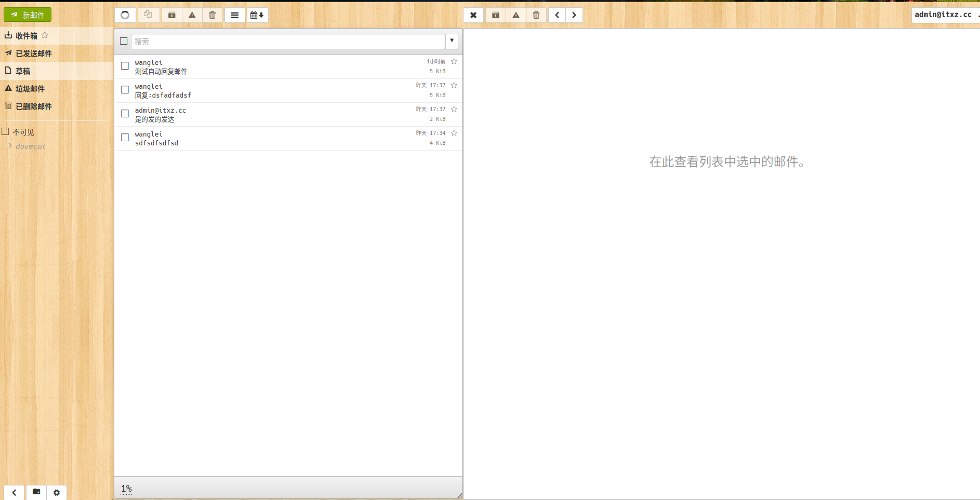Open the search box dropdown arrow
The height and width of the screenshot is (500, 980).
(x=452, y=41)
